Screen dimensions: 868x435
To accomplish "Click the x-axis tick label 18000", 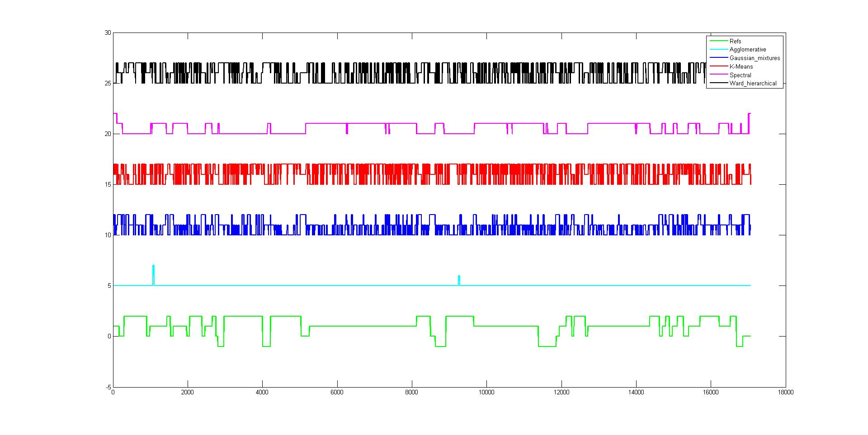I will 785,393.
